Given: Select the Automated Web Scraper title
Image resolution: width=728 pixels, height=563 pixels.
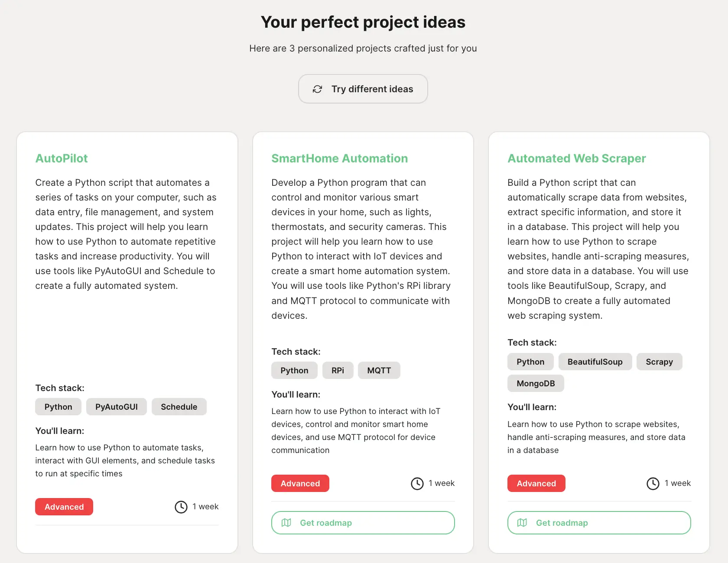Looking at the screenshot, I should [577, 159].
